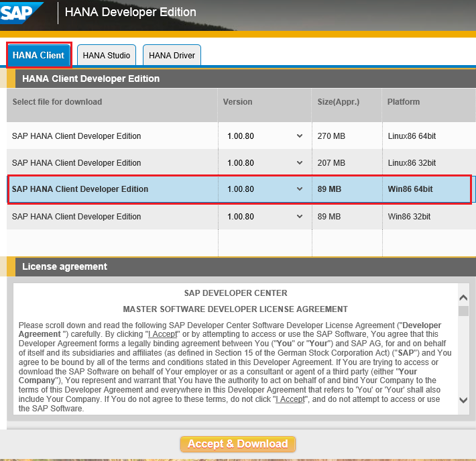The image size is (476, 461).
Task: Select the HANA Client tab
Action: pyautogui.click(x=39, y=55)
